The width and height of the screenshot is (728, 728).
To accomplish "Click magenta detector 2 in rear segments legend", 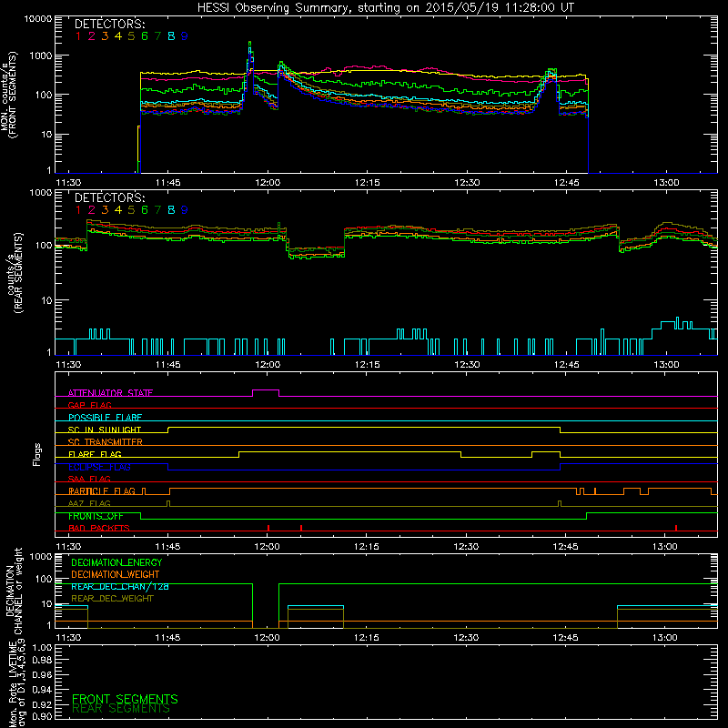I will 92,210.
